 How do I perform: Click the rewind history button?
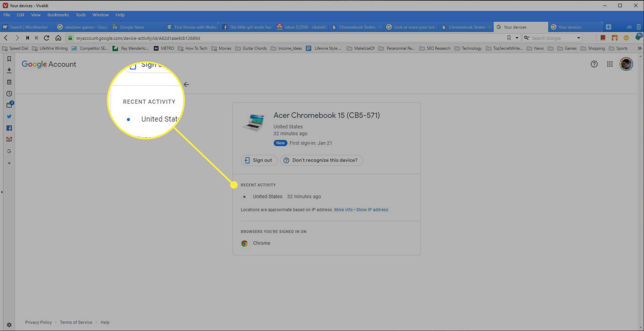(x=27, y=38)
